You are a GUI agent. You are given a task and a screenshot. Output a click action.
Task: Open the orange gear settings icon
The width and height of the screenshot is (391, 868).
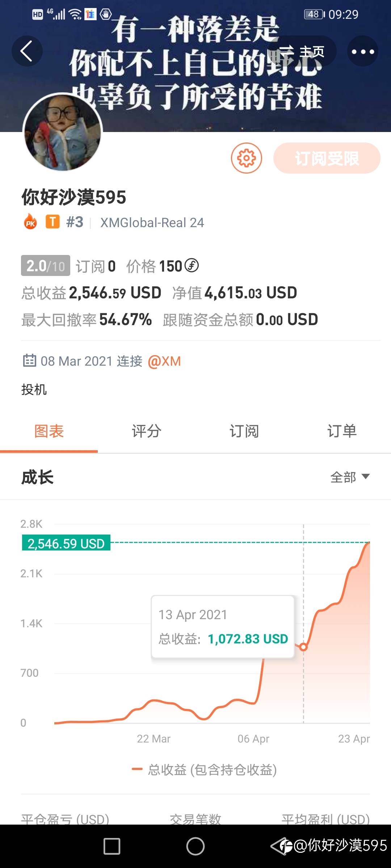tap(247, 158)
